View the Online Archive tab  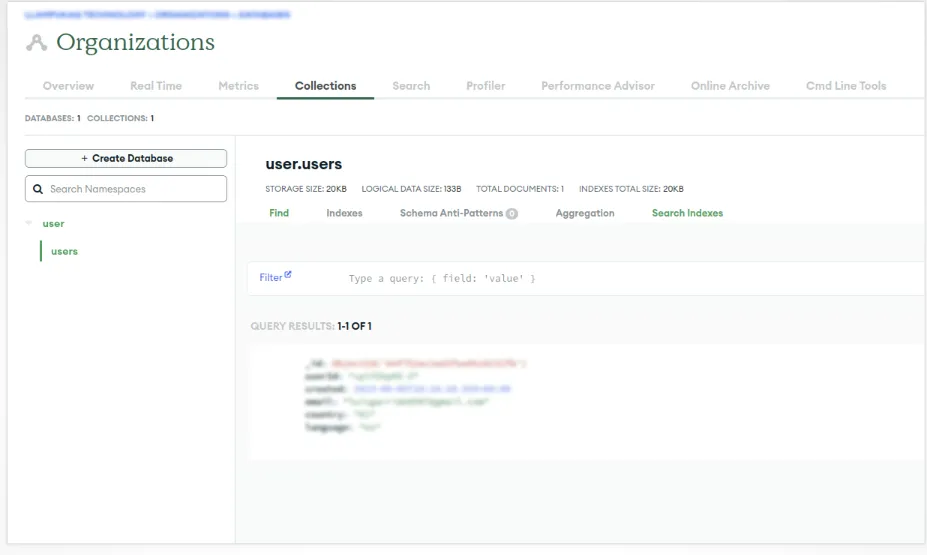[730, 86]
